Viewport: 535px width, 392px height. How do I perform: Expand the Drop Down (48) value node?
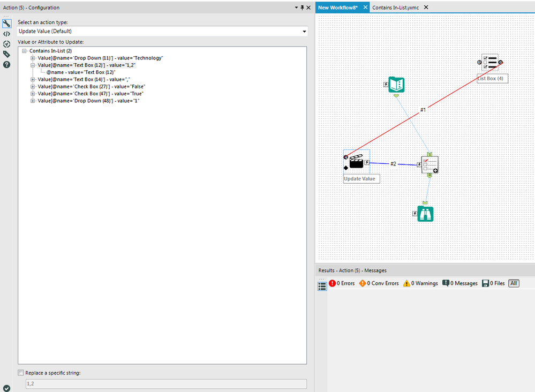tap(33, 101)
